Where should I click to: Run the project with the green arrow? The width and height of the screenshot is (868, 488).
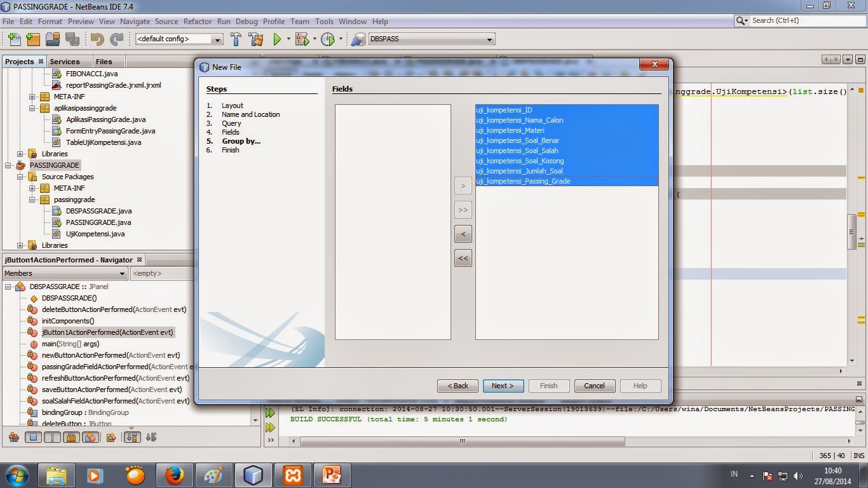tap(277, 39)
